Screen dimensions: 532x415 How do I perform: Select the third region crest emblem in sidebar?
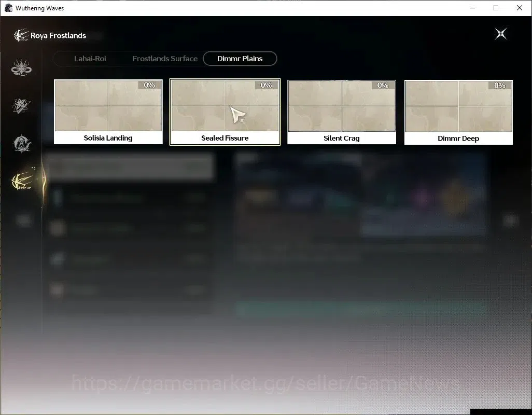click(22, 144)
